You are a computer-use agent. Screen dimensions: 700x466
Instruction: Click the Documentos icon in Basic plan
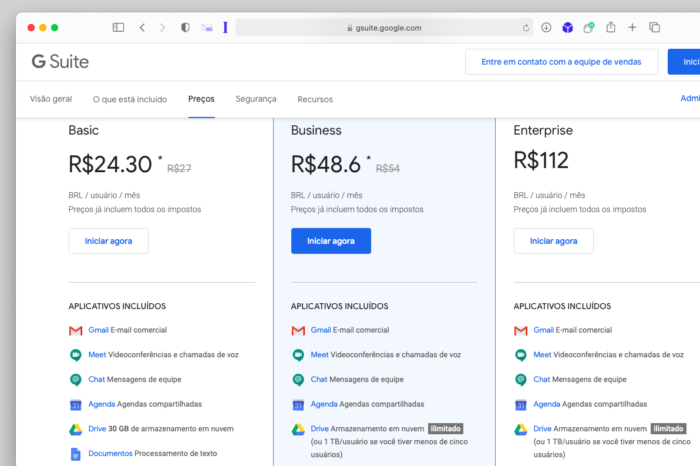pos(75,454)
